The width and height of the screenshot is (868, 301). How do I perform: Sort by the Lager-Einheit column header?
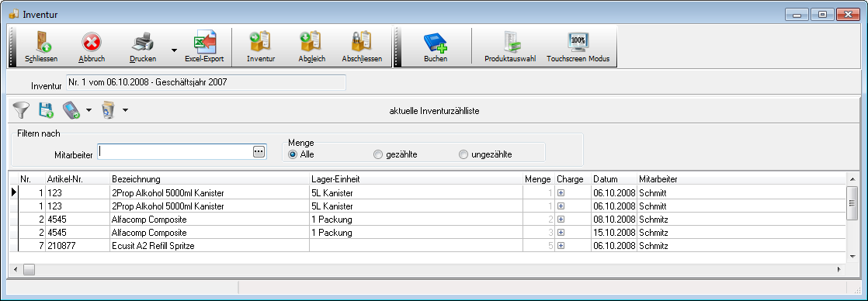(x=415, y=179)
